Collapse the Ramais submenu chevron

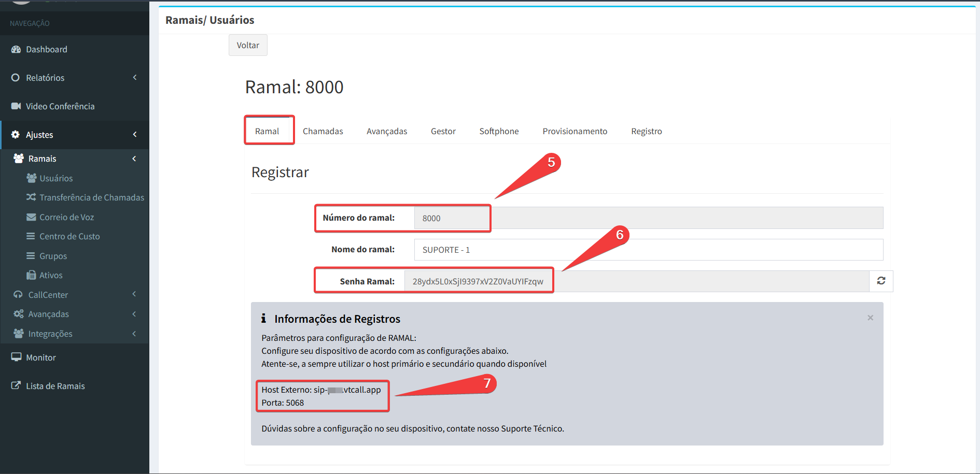coord(134,159)
